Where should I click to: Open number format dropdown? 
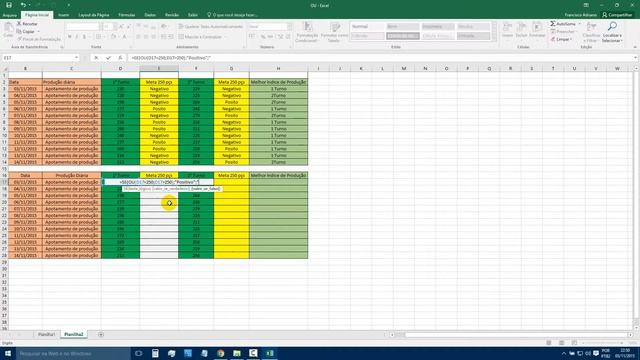point(289,27)
